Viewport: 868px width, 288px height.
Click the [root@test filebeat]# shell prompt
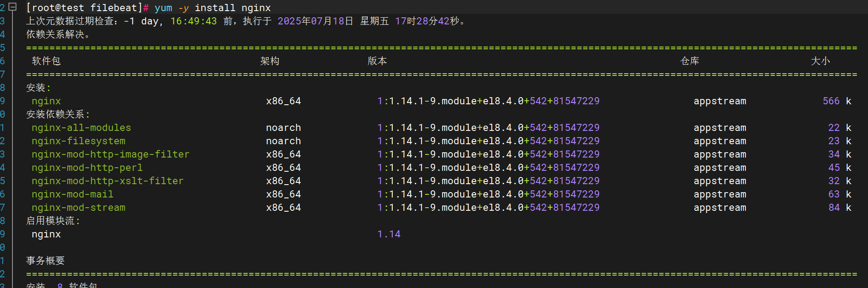[88, 8]
